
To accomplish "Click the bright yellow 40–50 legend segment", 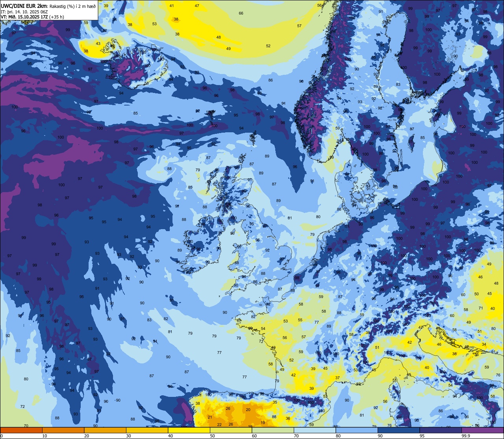I will (189, 430).
